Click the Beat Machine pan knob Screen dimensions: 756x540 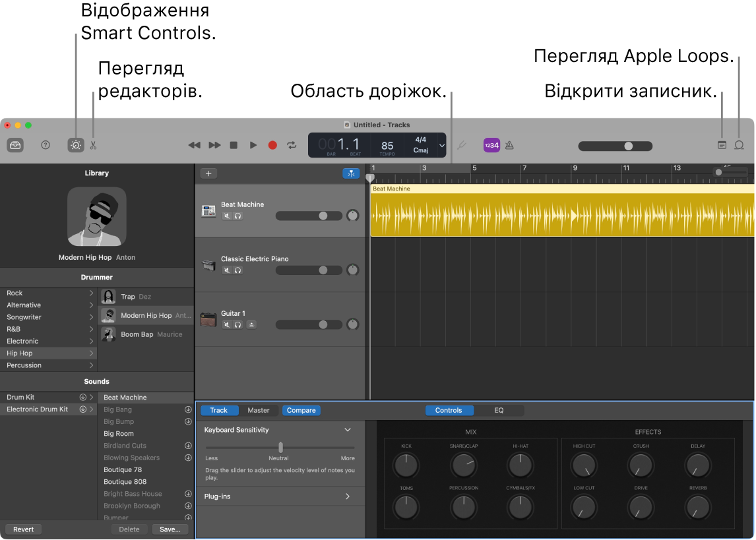tap(353, 216)
